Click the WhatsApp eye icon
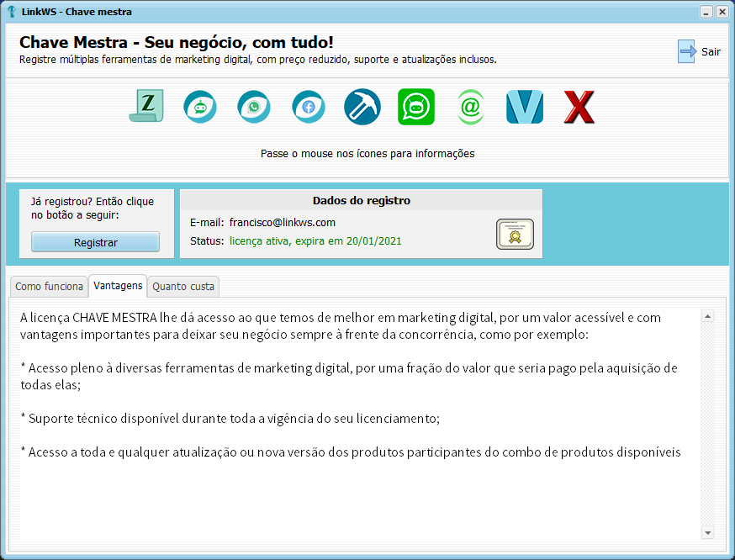 pos(254,107)
